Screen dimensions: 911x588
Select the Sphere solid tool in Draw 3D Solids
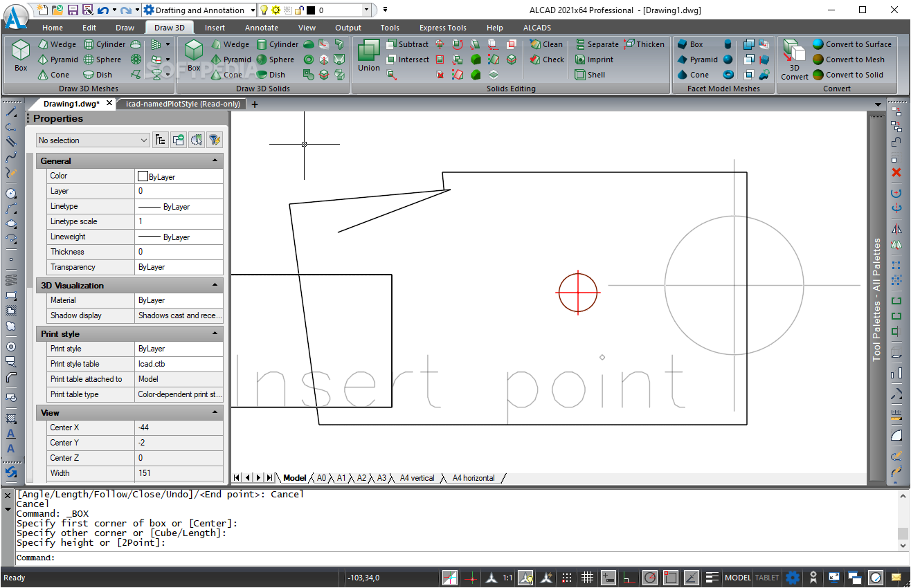[276, 59]
